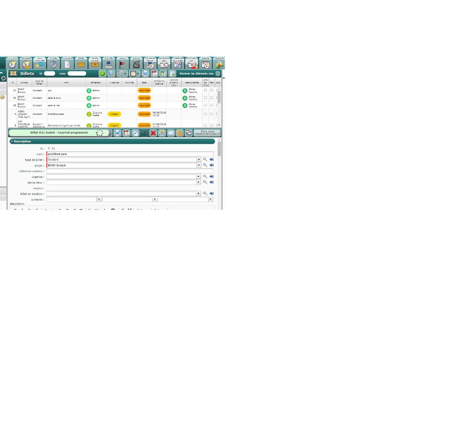Open the filter funnel dropdown
The height and width of the screenshot is (448, 476).
[x=122, y=73]
